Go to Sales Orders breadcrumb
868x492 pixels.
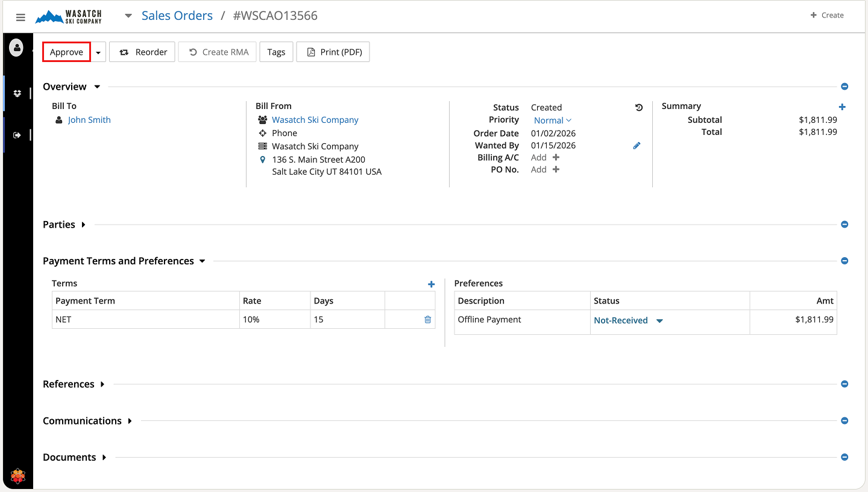pyautogui.click(x=177, y=16)
